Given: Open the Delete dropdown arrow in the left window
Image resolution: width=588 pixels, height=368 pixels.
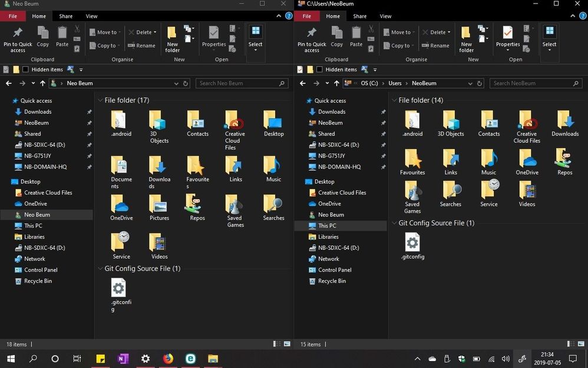Looking at the screenshot, I should coord(156,32).
